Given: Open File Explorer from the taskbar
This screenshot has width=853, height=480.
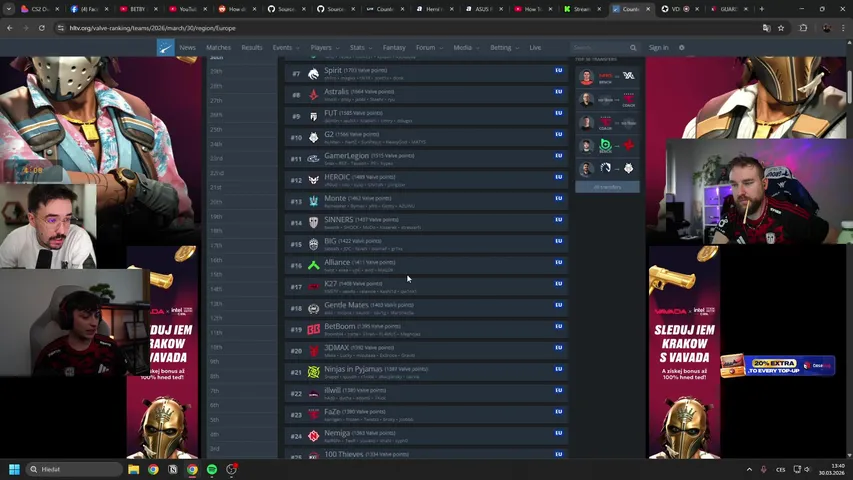Looking at the screenshot, I should point(134,469).
